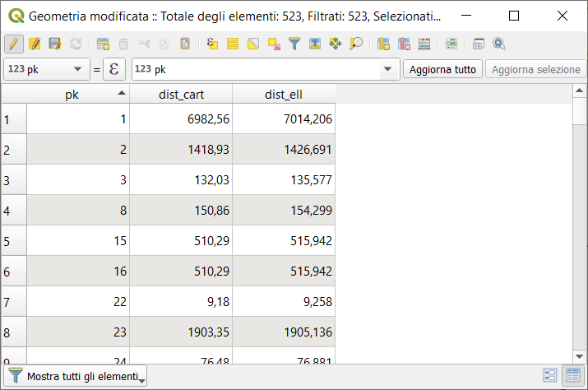Viewport: 588px width, 390px height.
Task: Deselect all features in the table
Action: pyautogui.click(x=274, y=44)
